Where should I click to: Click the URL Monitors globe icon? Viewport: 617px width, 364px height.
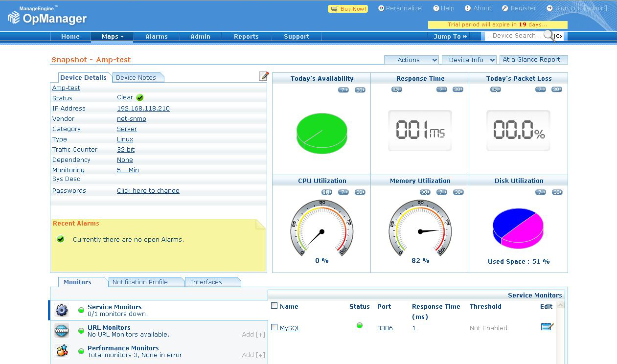(x=62, y=331)
